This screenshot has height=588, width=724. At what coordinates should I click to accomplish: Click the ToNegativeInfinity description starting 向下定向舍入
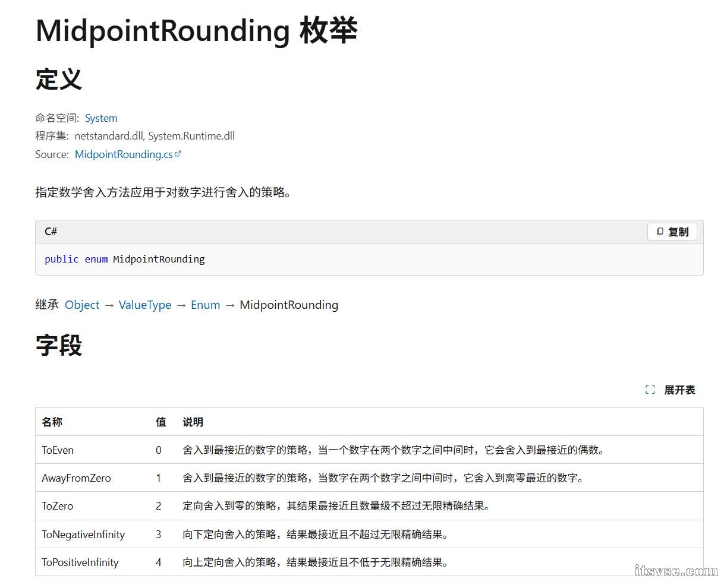[x=316, y=535]
